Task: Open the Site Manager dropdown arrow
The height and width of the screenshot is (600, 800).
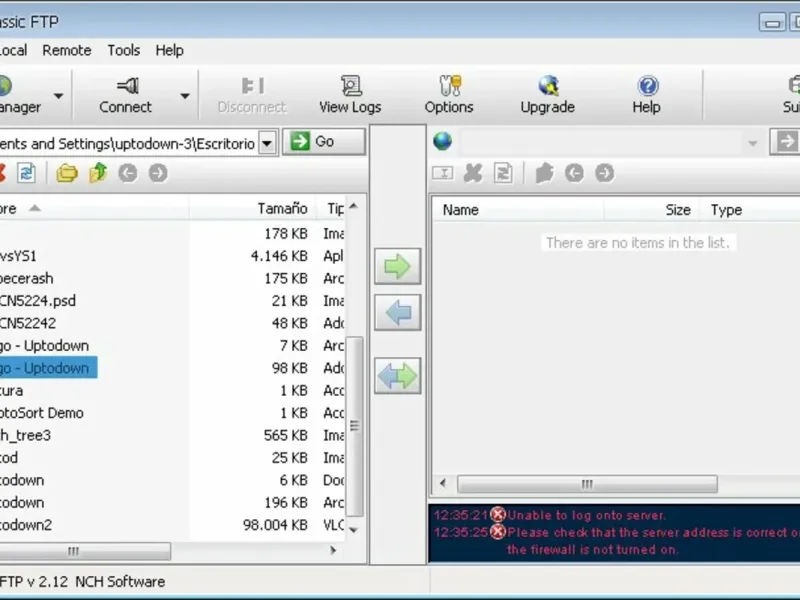Action: tap(58, 96)
